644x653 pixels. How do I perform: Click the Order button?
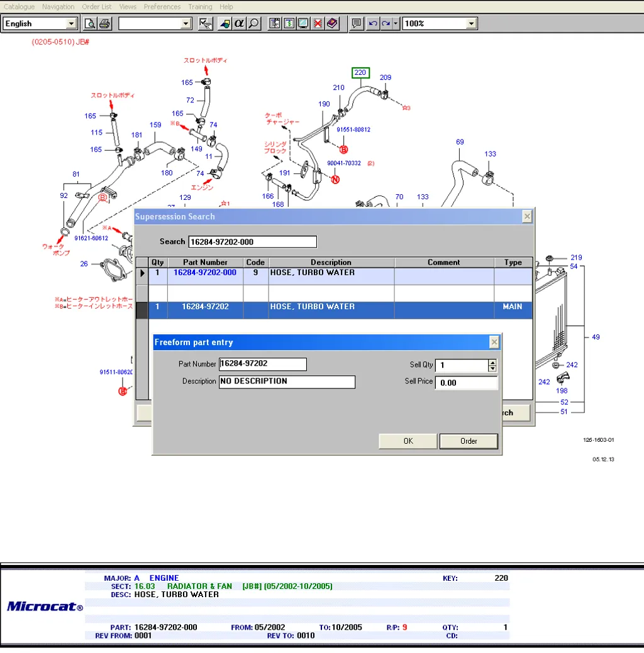point(469,441)
